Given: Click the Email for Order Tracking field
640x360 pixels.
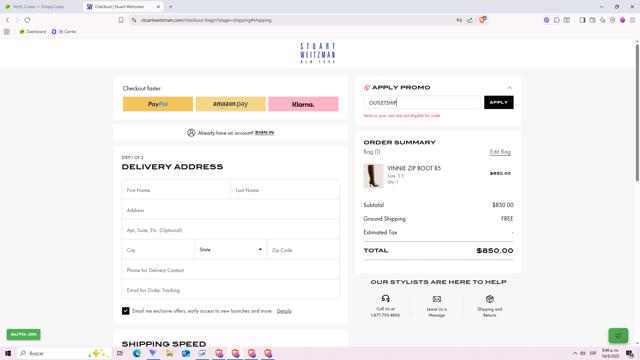Looking at the screenshot, I should tap(231, 290).
